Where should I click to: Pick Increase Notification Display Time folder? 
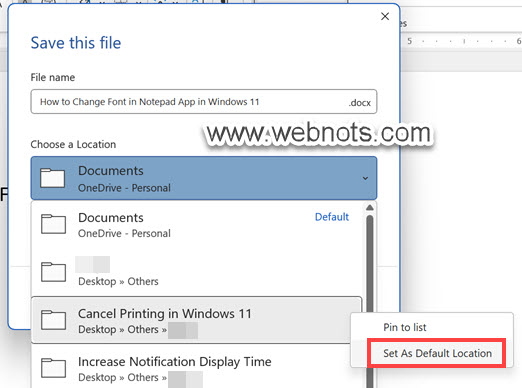pyautogui.click(x=197, y=368)
